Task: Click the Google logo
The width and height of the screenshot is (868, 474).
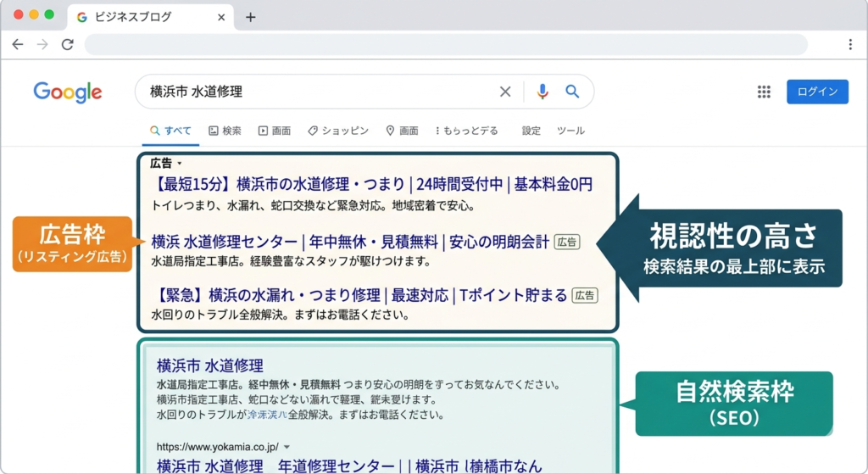Action: click(68, 92)
